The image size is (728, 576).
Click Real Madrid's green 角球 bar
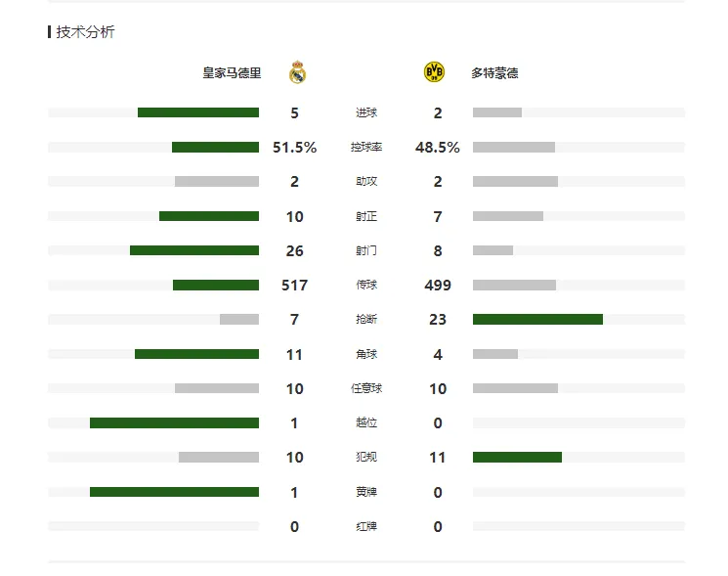tap(196, 354)
